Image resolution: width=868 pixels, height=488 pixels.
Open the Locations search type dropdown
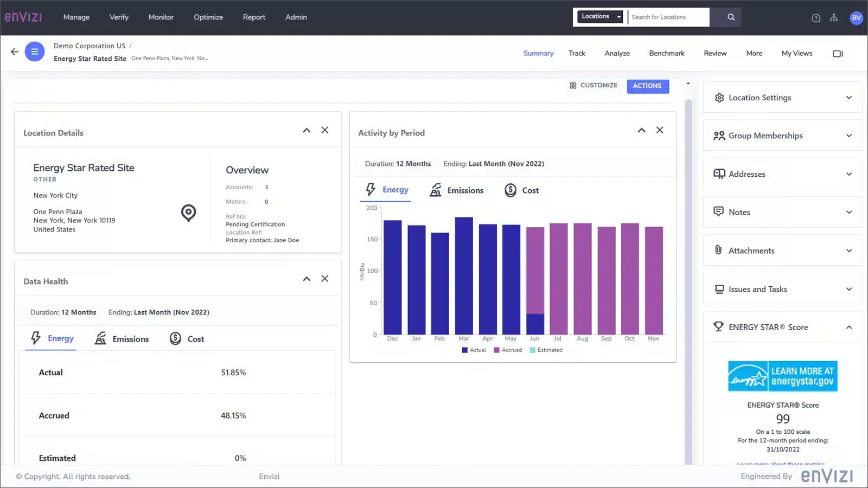pyautogui.click(x=600, y=17)
